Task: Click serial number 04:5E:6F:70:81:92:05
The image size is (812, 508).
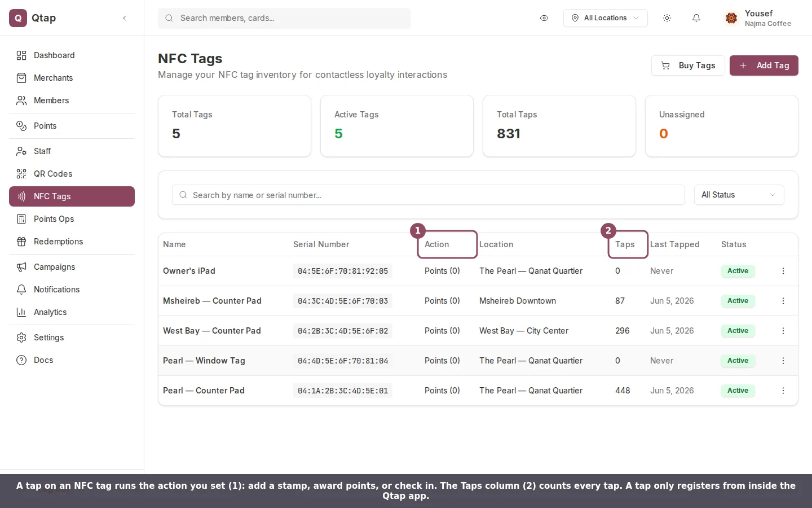Action: click(x=343, y=271)
